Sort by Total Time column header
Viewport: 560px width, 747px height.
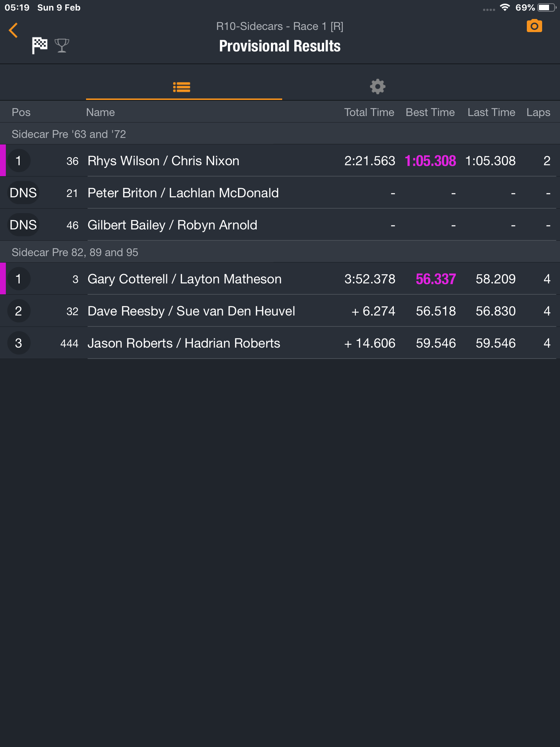coord(369,112)
